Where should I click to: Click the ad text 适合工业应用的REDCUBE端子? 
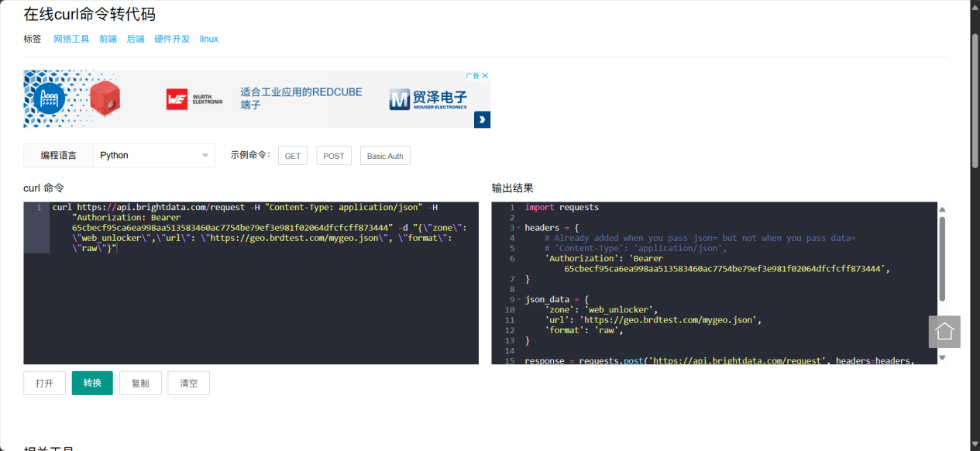(301, 98)
